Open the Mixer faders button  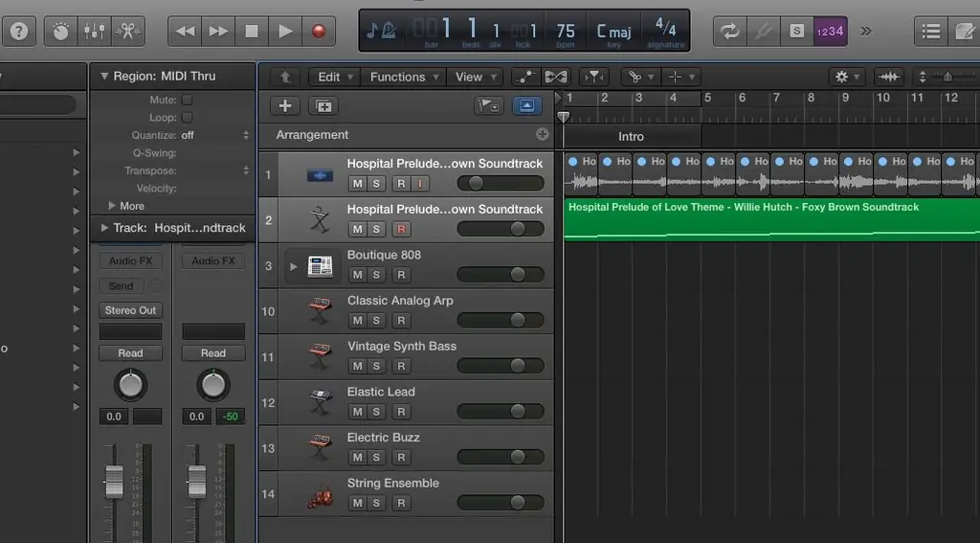[x=95, y=32]
